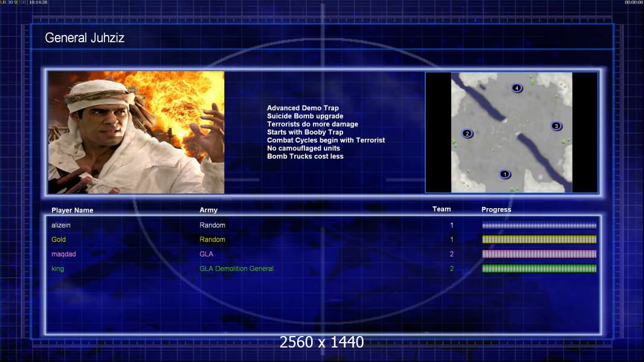Screen dimensions: 644x362
Task: Click 'Random' army in alizein's row
Action: point(212,225)
